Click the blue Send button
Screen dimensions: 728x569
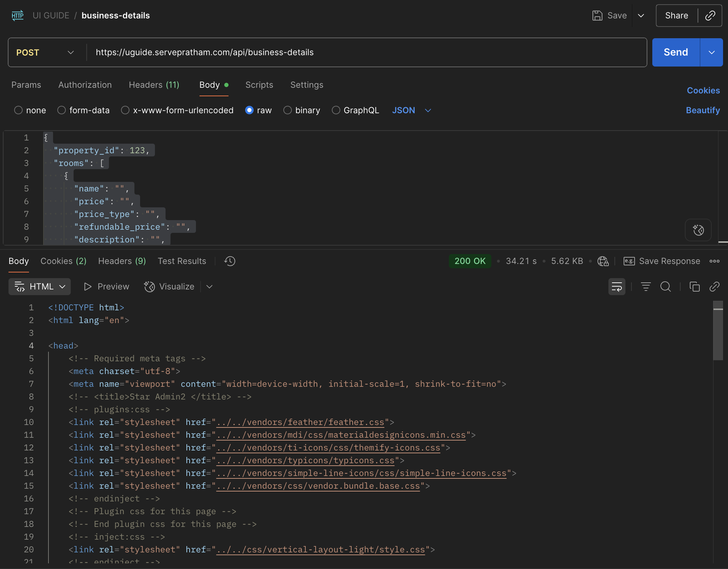676,52
